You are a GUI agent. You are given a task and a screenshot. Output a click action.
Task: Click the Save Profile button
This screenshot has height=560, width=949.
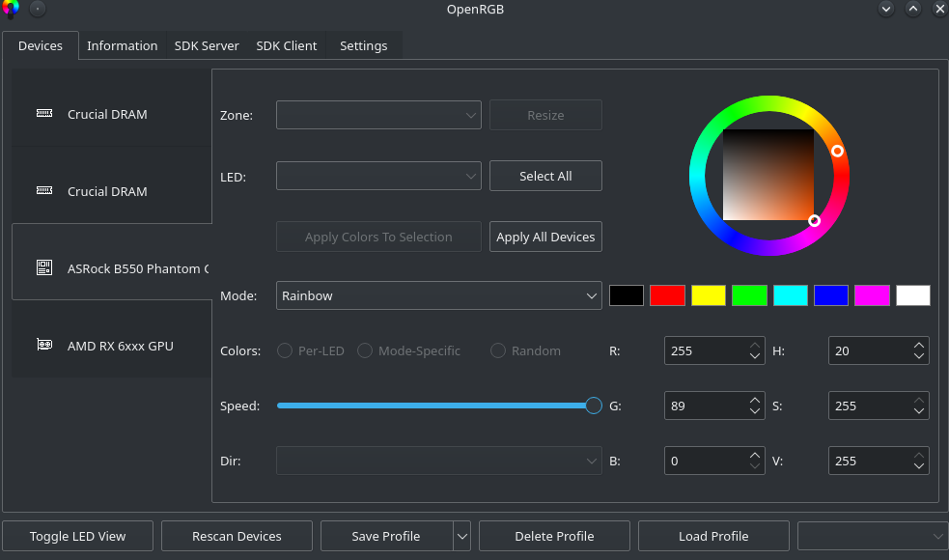pyautogui.click(x=387, y=537)
